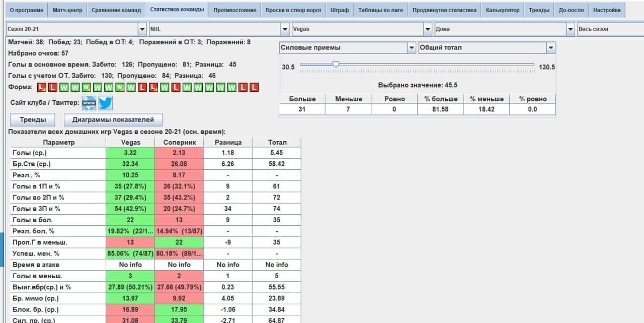Select the Броски в створ ворот tab
The height and width of the screenshot is (323, 644).
click(x=294, y=10)
